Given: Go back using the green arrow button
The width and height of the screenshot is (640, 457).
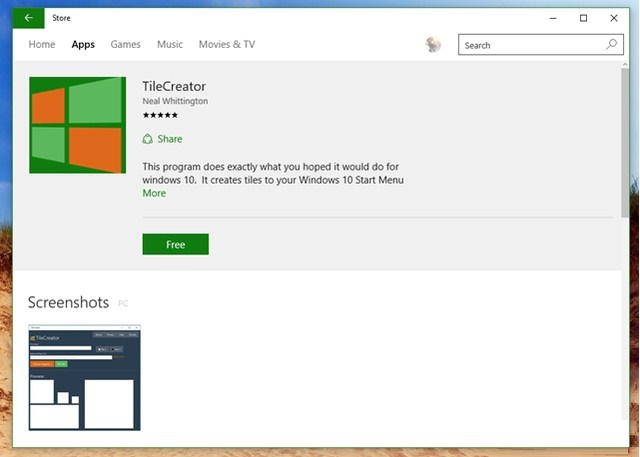Looking at the screenshot, I should pyautogui.click(x=28, y=18).
